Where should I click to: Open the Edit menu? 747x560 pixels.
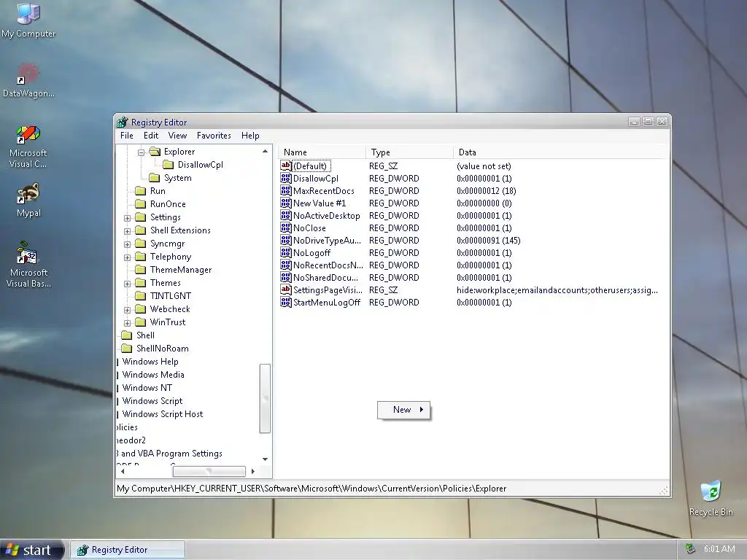151,136
